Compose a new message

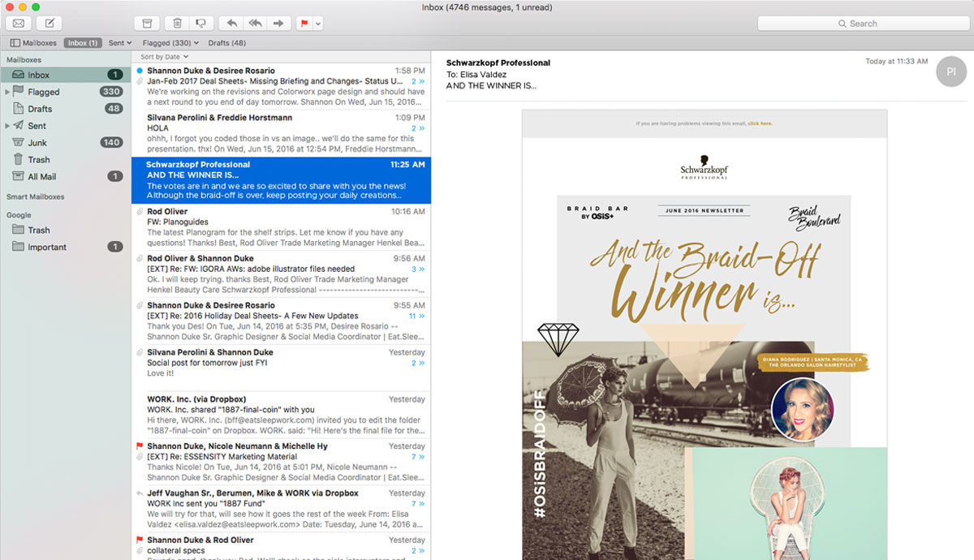point(50,24)
